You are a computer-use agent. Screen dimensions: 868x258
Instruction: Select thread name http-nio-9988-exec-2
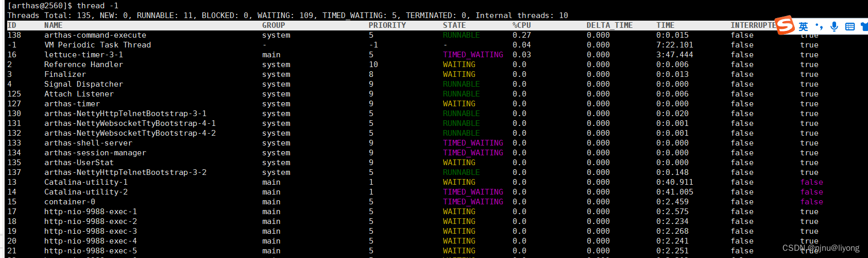(x=91, y=221)
